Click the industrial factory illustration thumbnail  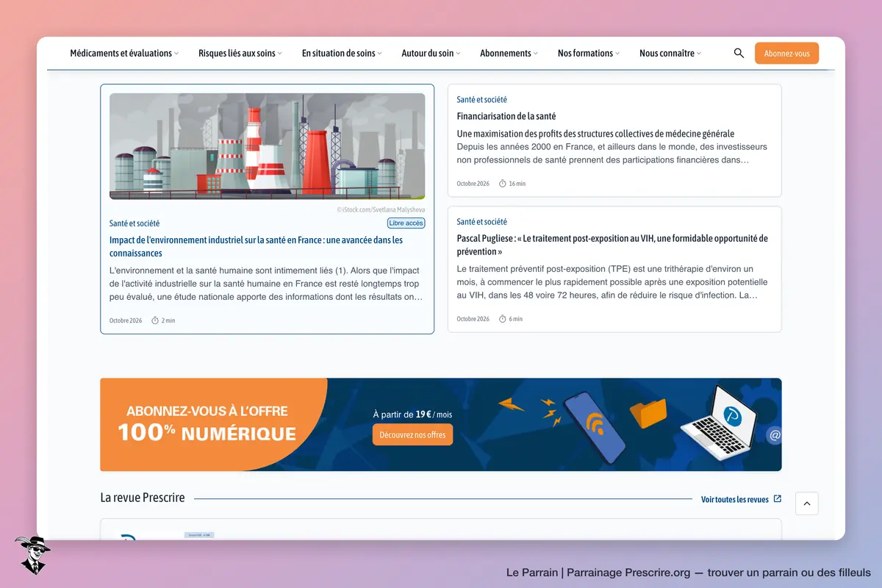(x=267, y=146)
